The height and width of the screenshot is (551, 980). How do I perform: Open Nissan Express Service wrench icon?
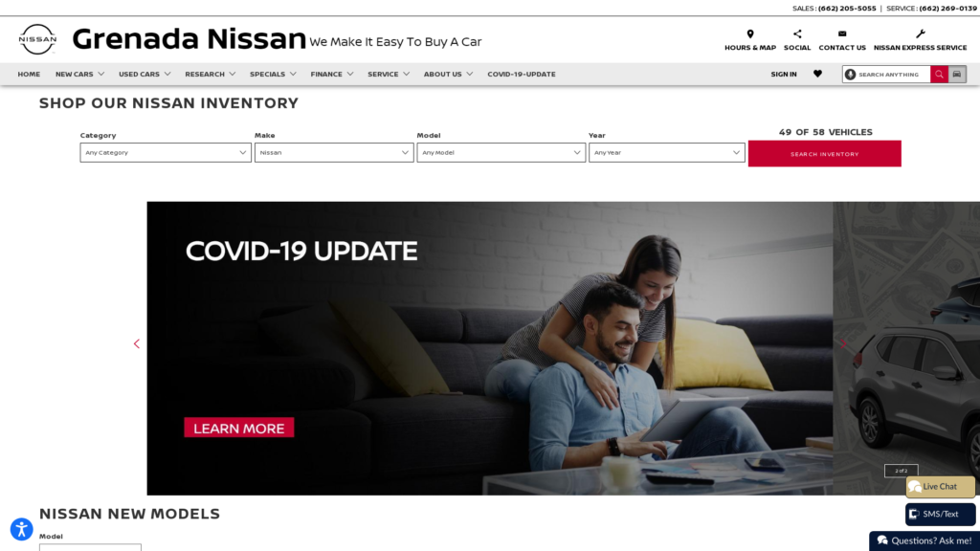point(920,33)
